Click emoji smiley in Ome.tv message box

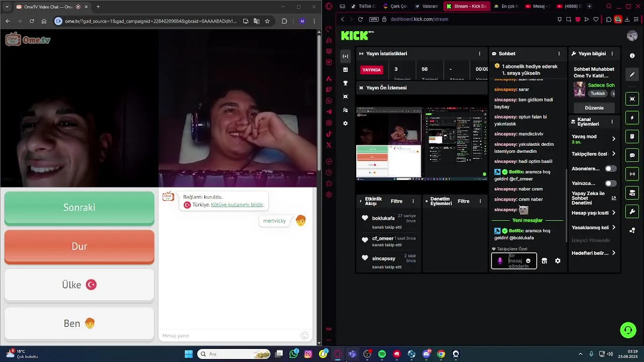pos(304,335)
